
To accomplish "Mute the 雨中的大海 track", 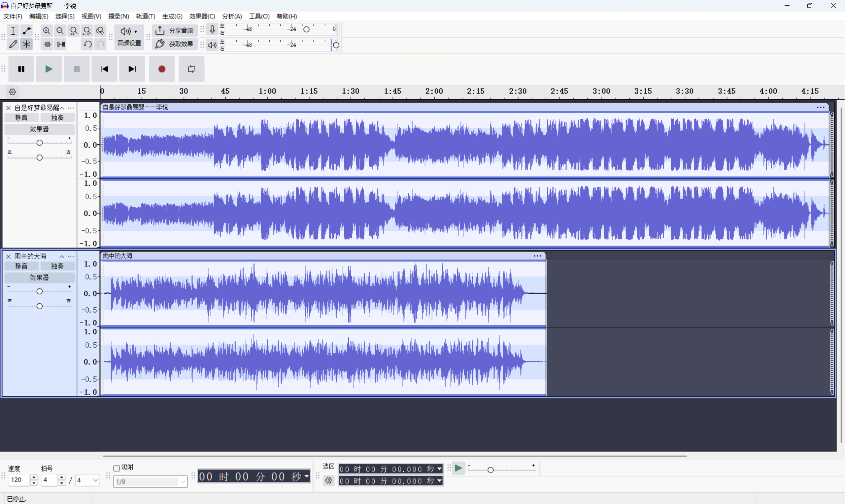I will pyautogui.click(x=21, y=266).
